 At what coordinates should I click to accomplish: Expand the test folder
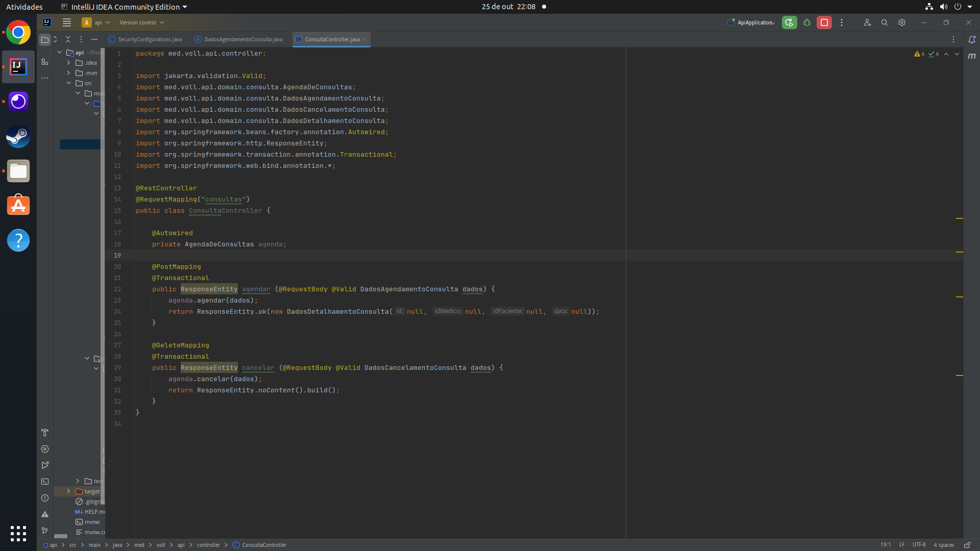click(78, 481)
